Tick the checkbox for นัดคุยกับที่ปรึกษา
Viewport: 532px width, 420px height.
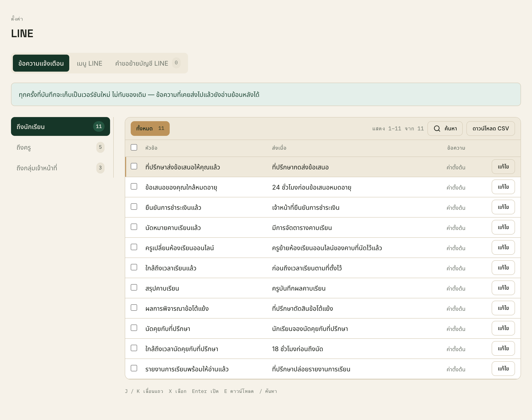click(x=134, y=328)
